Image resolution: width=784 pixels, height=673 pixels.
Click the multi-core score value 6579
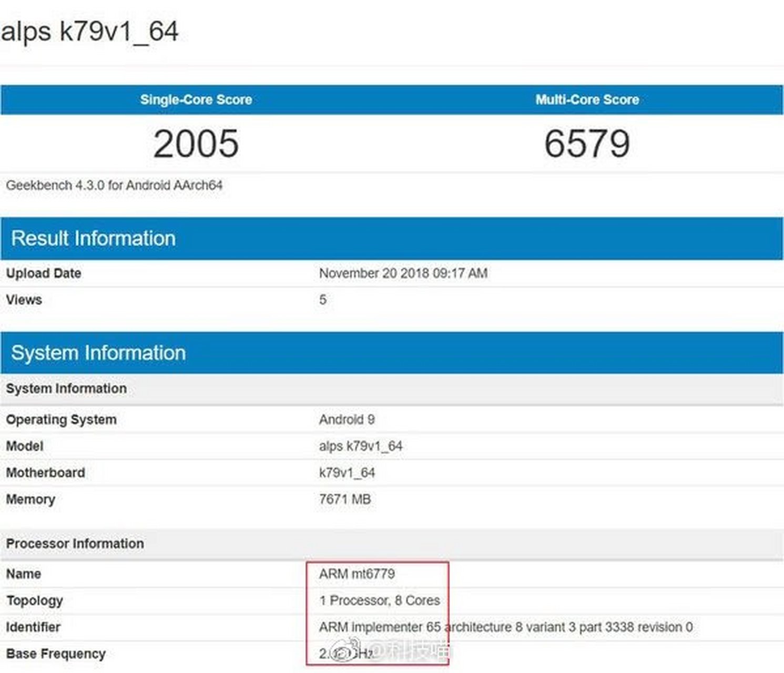click(587, 144)
